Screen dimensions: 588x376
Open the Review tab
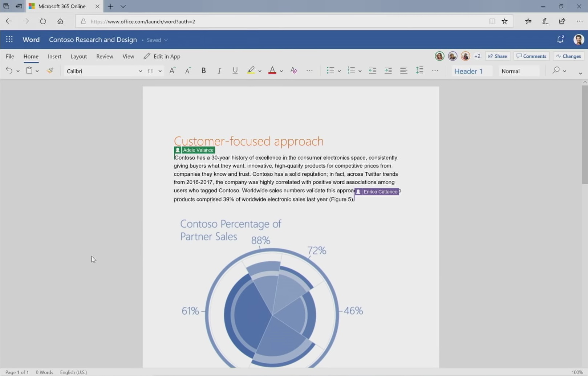point(105,56)
